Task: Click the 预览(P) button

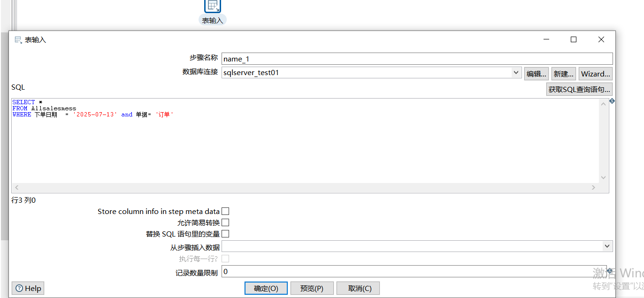Action: (x=312, y=288)
